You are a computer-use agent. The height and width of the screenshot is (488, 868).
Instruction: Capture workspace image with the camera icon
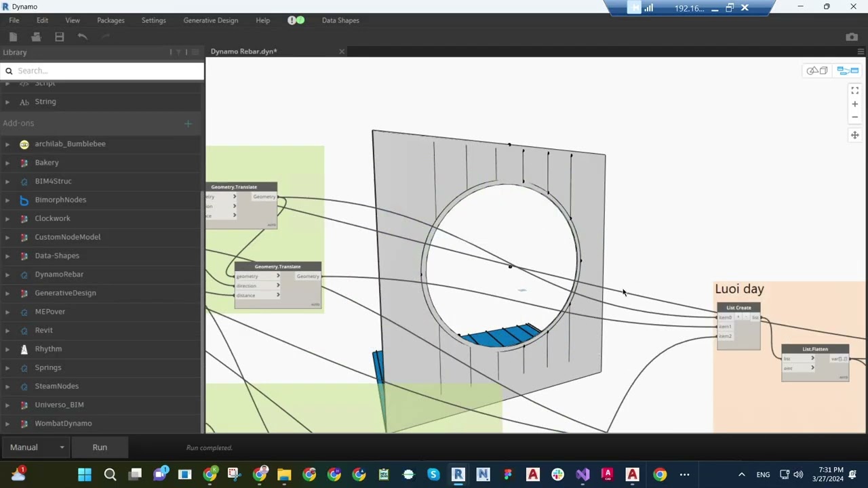pyautogui.click(x=852, y=37)
